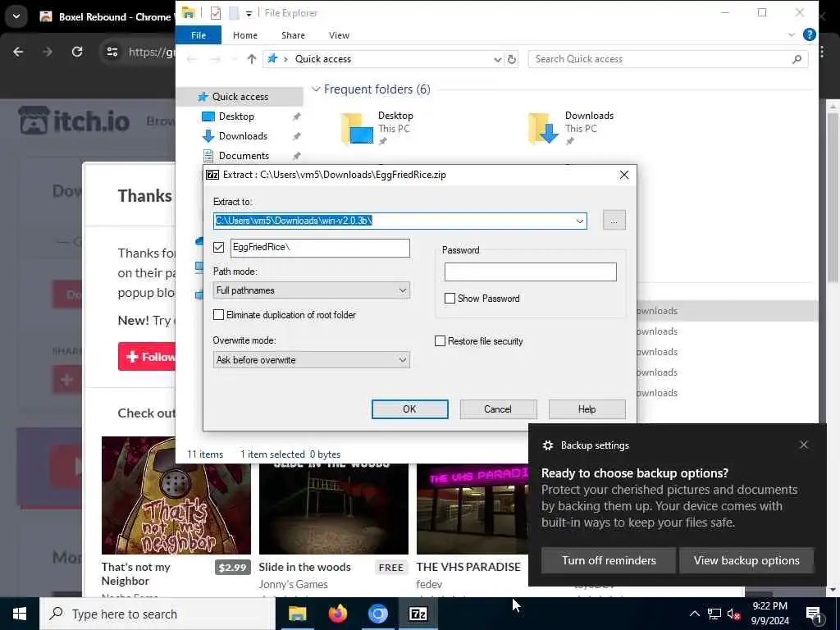Click the taskbar search box

(157, 614)
